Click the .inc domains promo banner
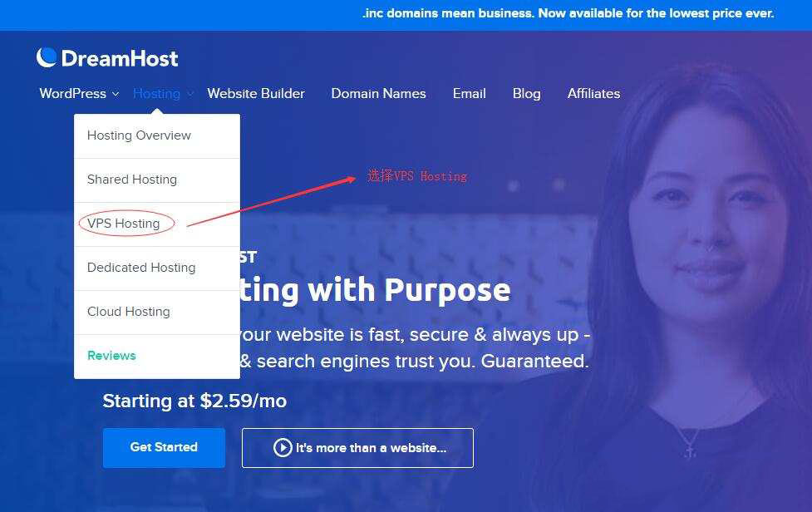 (x=568, y=13)
